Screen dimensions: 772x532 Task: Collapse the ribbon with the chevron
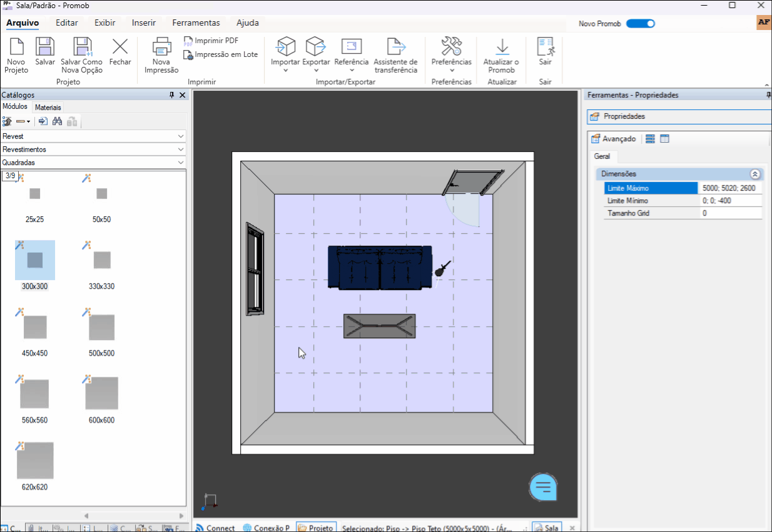tap(767, 84)
